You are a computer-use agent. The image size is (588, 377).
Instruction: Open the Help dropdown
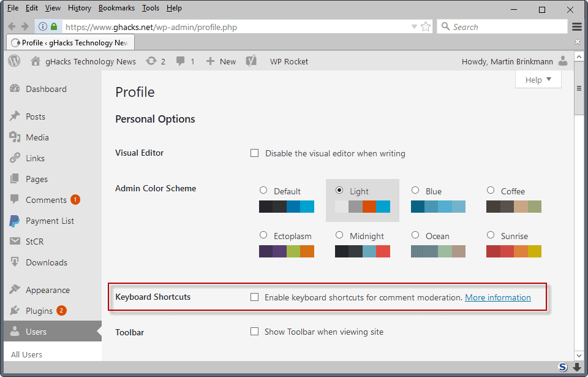538,80
